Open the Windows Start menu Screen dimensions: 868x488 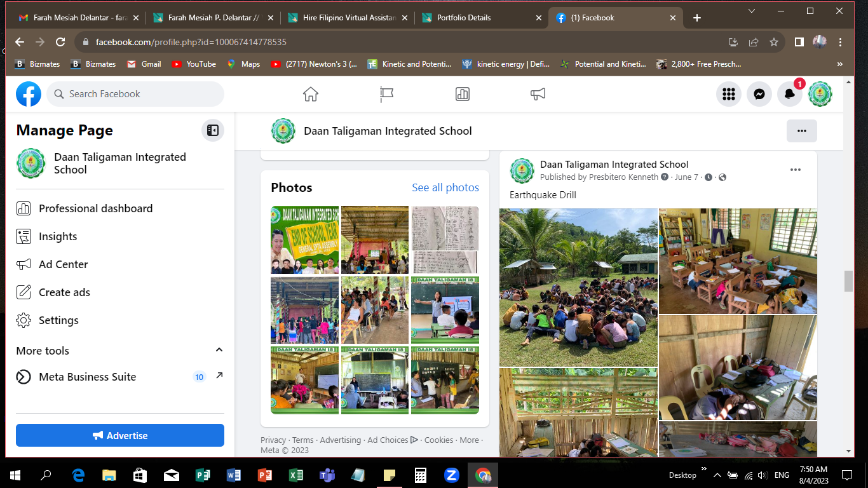[15, 475]
